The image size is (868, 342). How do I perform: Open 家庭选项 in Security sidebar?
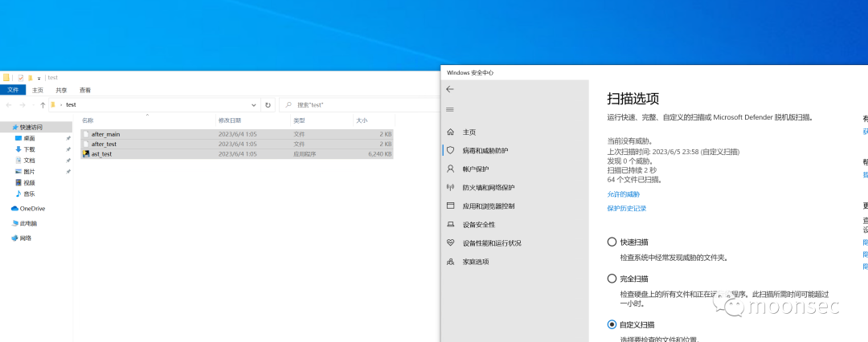tap(476, 262)
